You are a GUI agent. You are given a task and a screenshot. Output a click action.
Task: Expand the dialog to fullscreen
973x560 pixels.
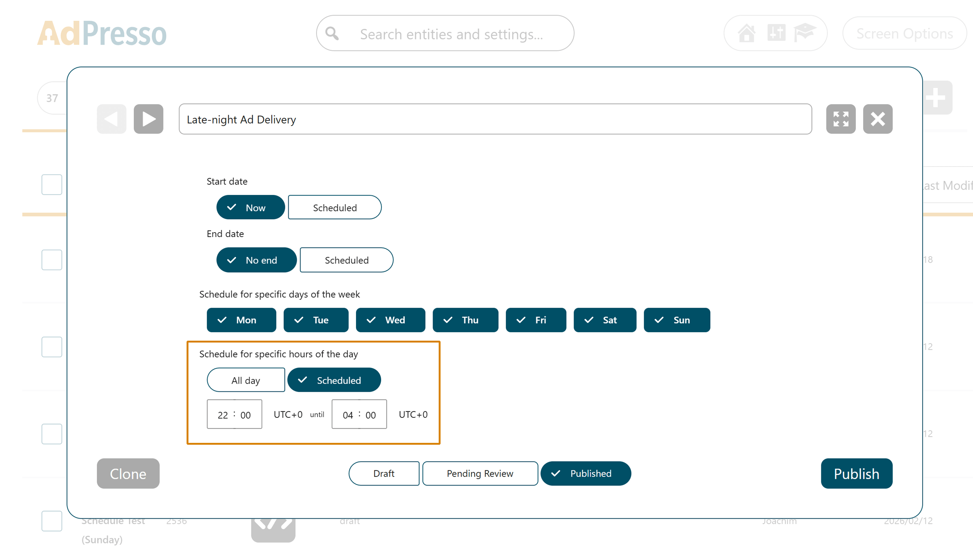click(x=841, y=119)
